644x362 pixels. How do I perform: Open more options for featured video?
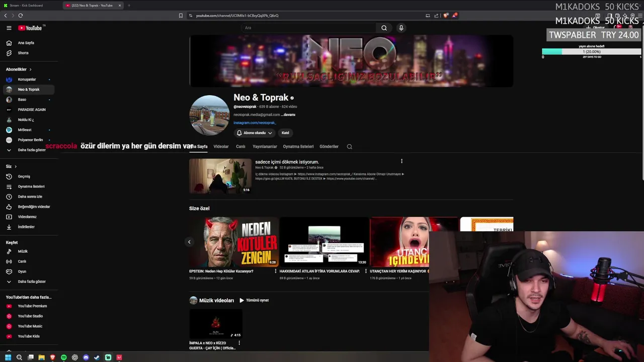(401, 161)
